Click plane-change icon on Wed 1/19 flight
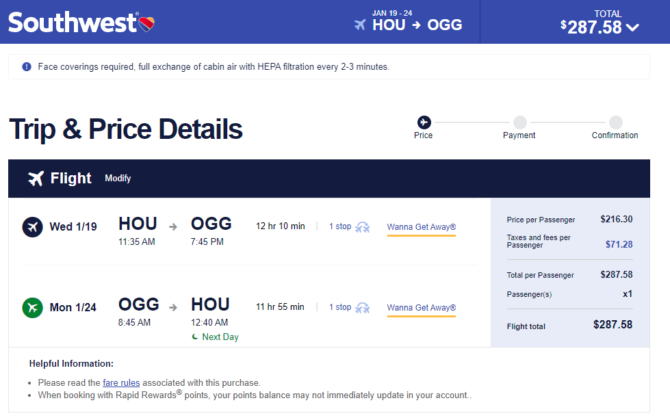The height and width of the screenshot is (418, 670). [x=362, y=227]
